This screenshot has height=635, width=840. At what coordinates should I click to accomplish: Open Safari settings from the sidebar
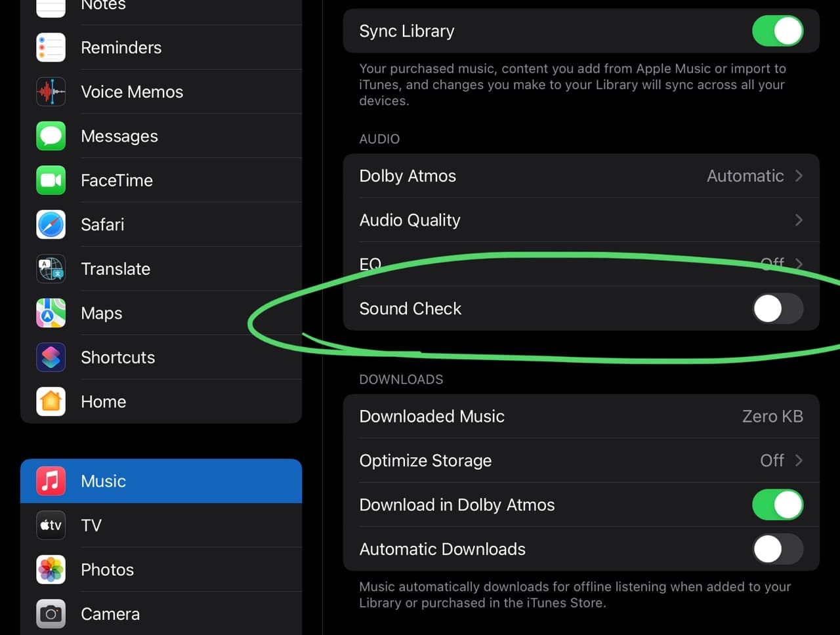tap(102, 224)
